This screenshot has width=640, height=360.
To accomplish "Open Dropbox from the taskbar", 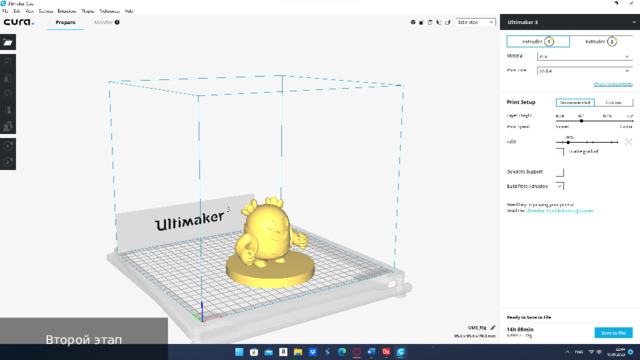I will 313,352.
